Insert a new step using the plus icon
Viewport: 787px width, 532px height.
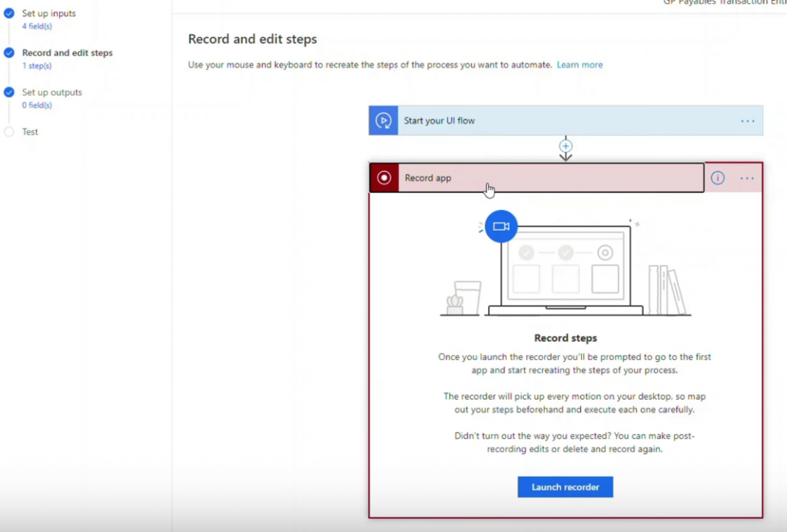(x=566, y=146)
